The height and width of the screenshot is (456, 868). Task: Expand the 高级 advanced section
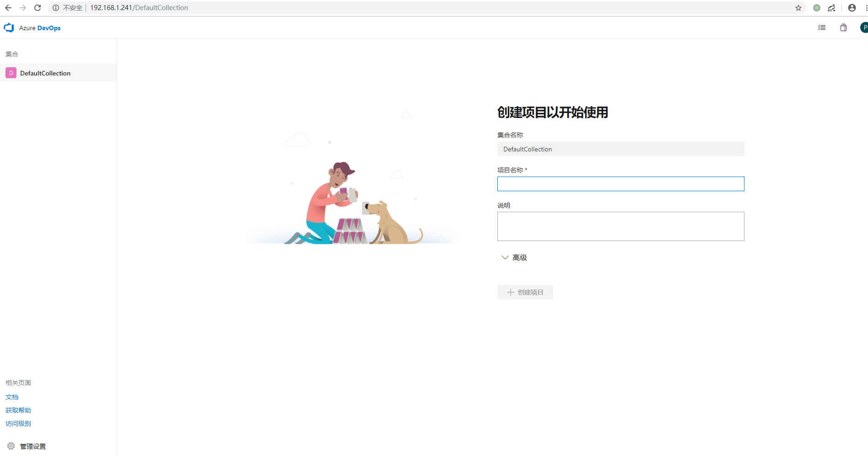(514, 258)
